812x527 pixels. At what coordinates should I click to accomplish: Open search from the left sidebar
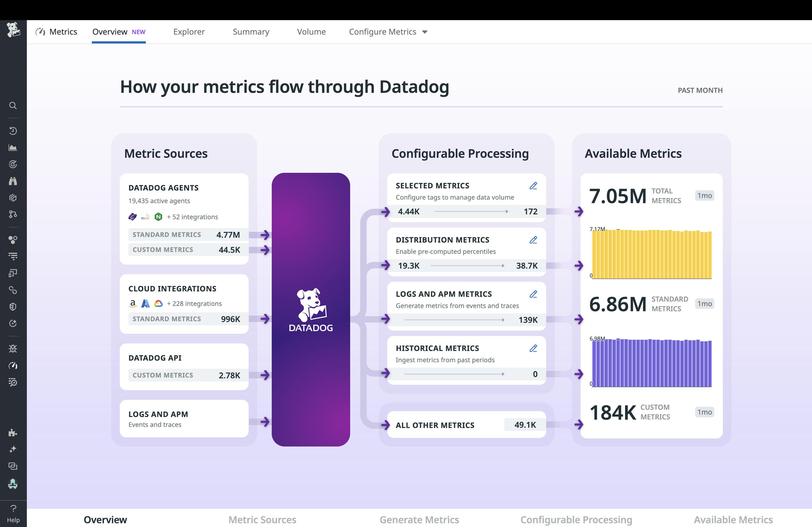(x=13, y=106)
